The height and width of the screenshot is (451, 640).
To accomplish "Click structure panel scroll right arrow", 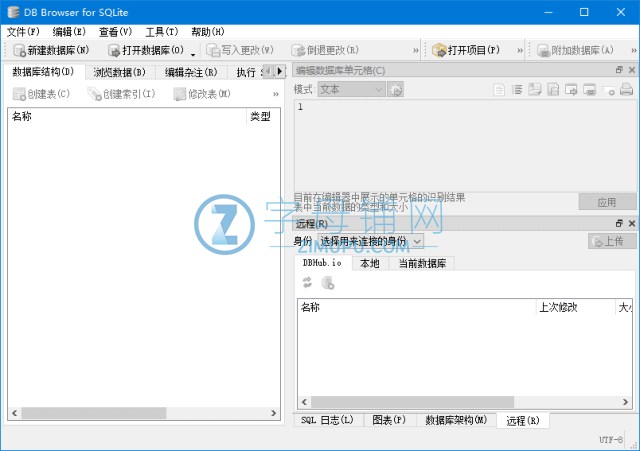I will 273,413.
